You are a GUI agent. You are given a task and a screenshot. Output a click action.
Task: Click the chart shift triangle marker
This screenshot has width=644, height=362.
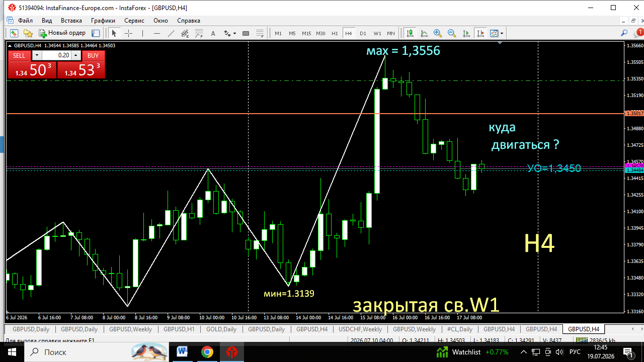tap(499, 44)
